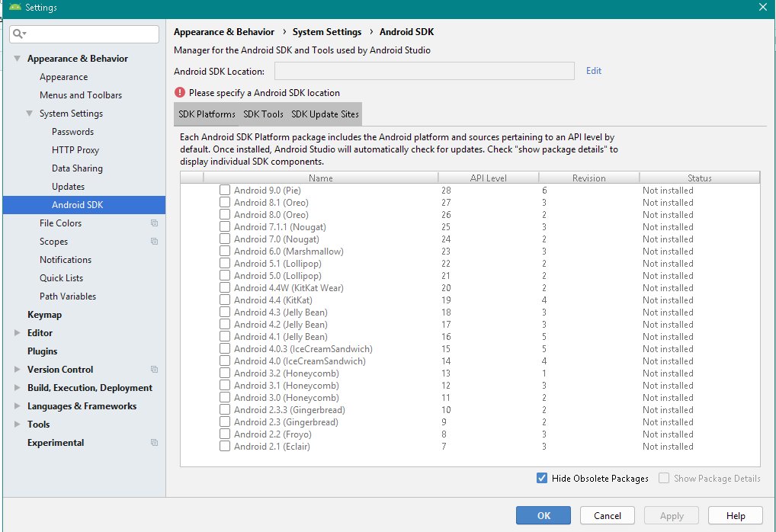Screen dimensions: 776x532
Task: Expand the Editor tree node
Action: click(18, 332)
